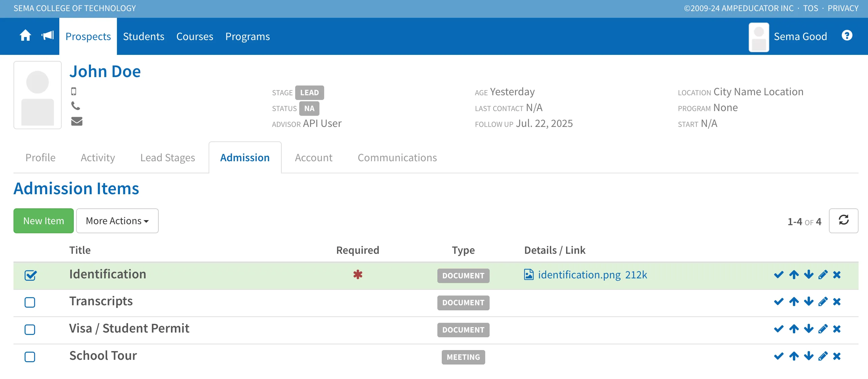Click John Doe's email envelope icon
Viewport: 868px width, 379px height.
tap(77, 121)
